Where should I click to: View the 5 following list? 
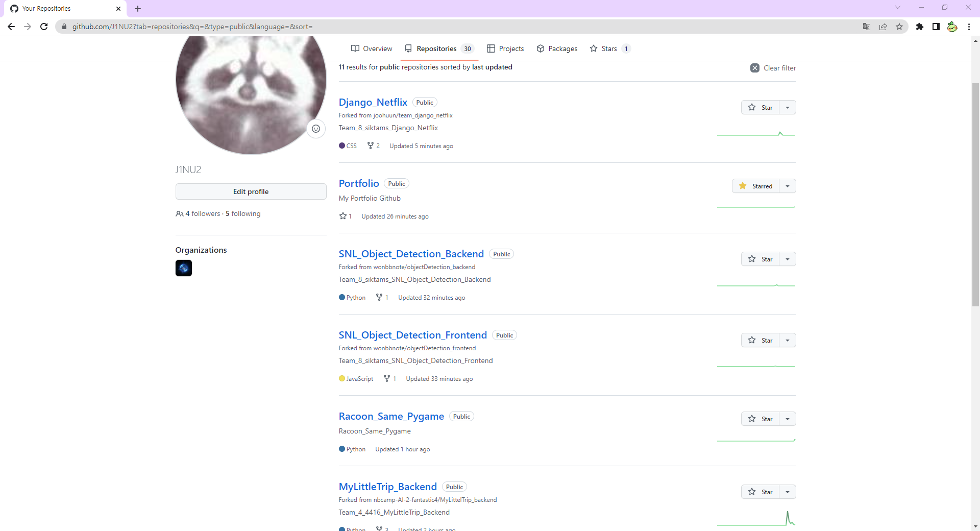pos(243,213)
